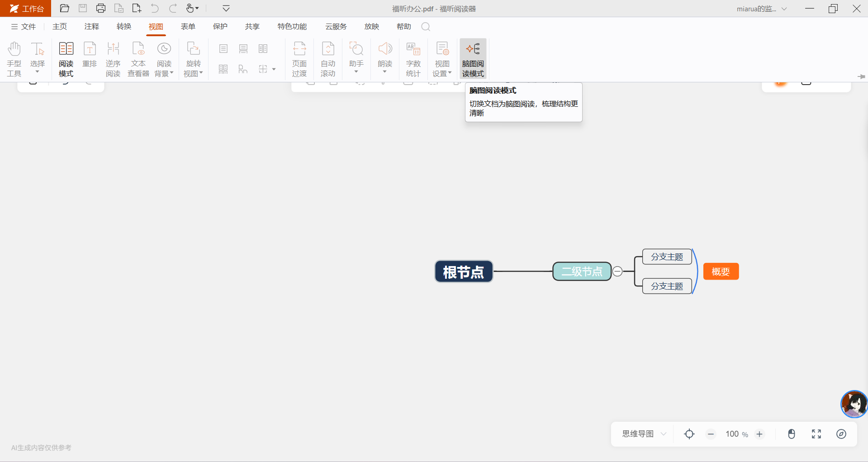The width and height of the screenshot is (868, 462).
Task: Enter fullscreen via the expand icon
Action: [x=816, y=434]
